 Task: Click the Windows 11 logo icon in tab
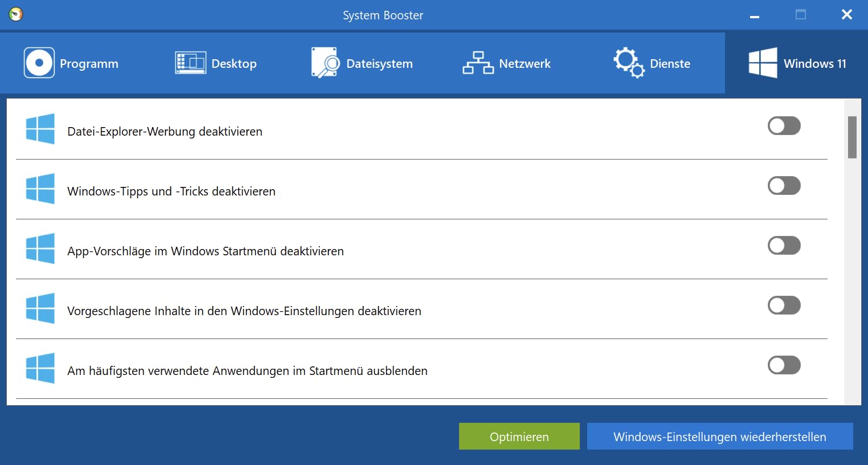[x=763, y=63]
